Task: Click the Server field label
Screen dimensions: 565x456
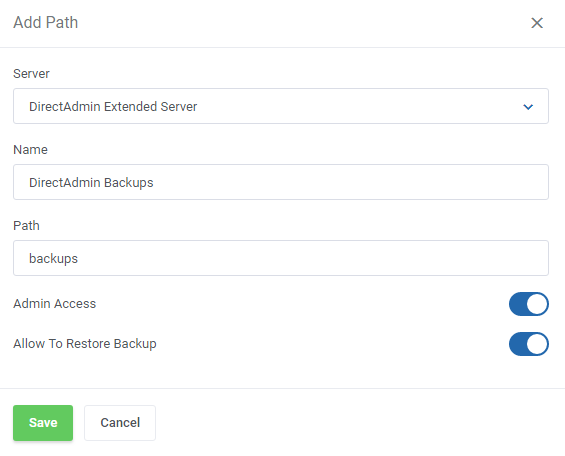Action: pos(31,73)
